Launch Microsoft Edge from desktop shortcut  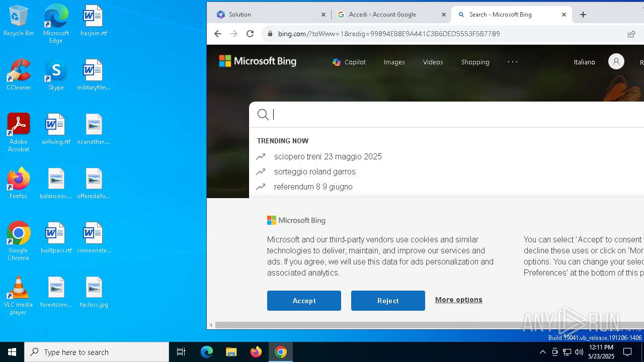click(56, 24)
